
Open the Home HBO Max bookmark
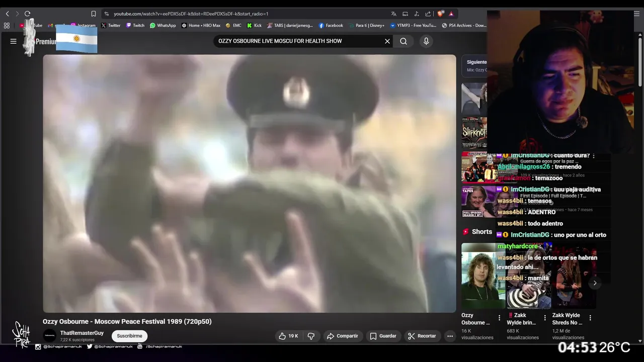201,25
